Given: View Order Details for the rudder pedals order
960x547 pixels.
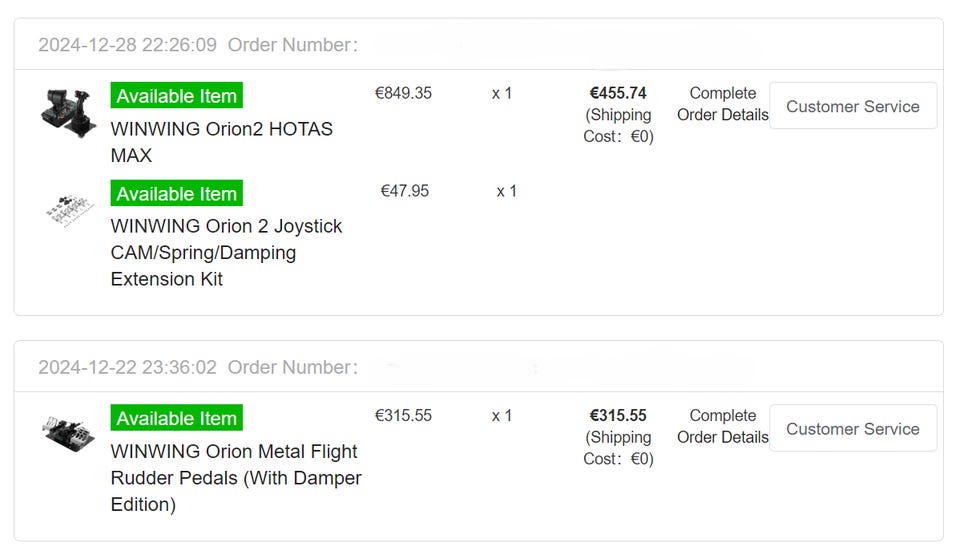Looking at the screenshot, I should 722,437.
